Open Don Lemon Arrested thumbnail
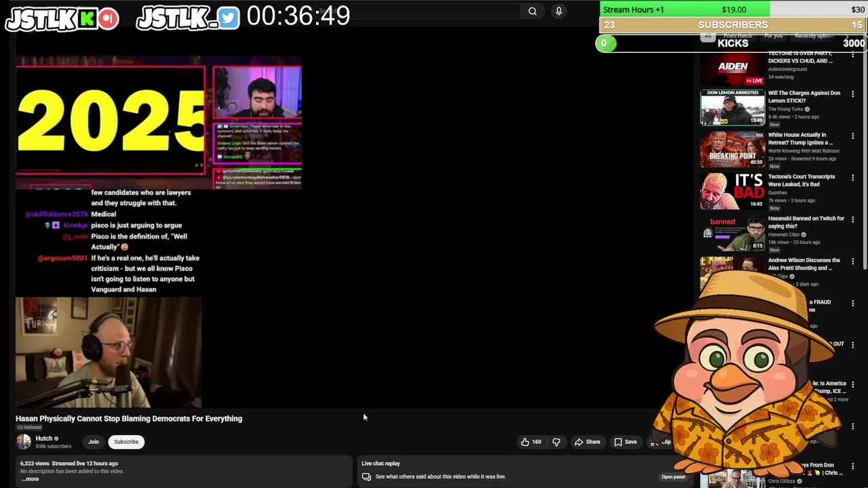This screenshot has width=868, height=488. coord(732,108)
